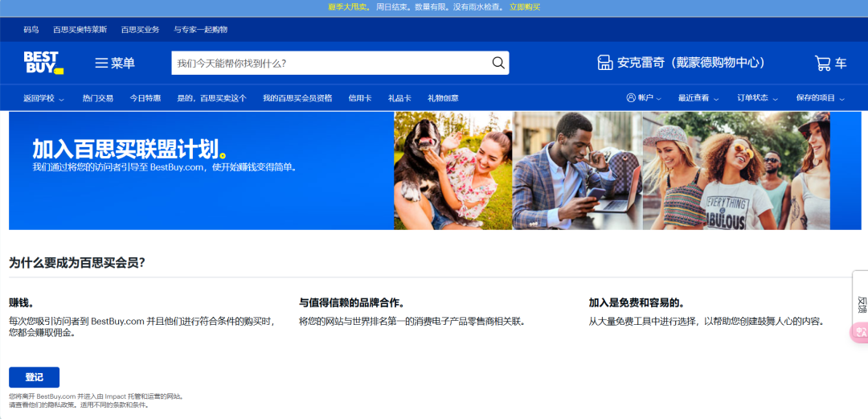Click the man with laptop photo
This screenshot has height=419, width=868.
[577, 170]
